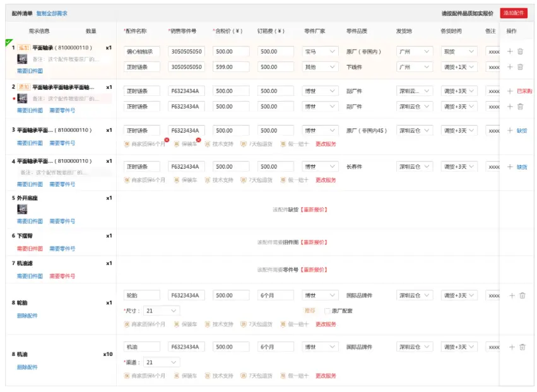Click 推荐 label near 原厂配套

pyautogui.click(x=310, y=311)
